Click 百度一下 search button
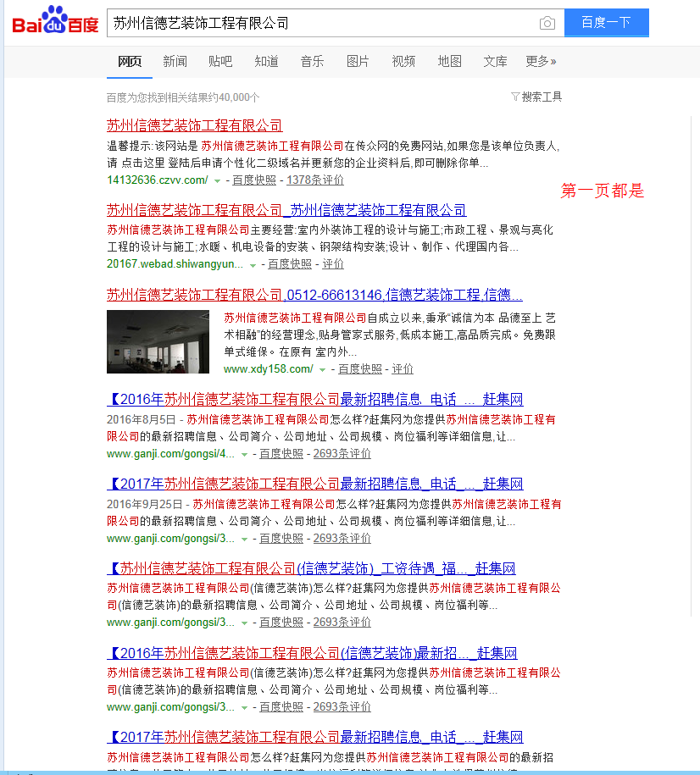This screenshot has width=700, height=775. [606, 23]
